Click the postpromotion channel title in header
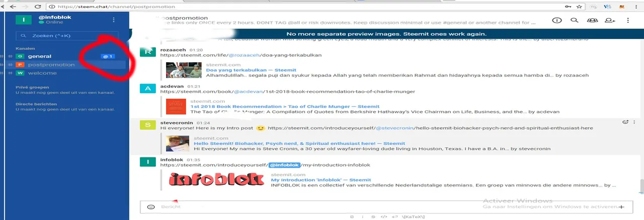644x220 pixels. 184,18
